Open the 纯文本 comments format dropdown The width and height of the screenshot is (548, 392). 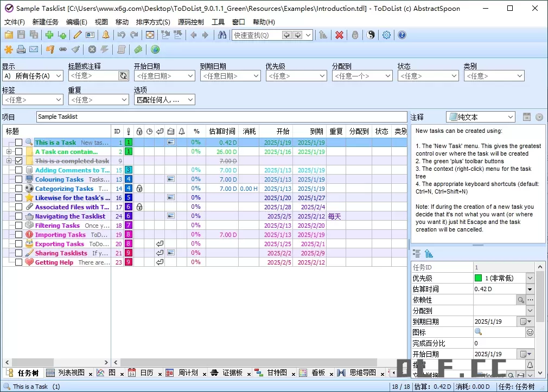click(511, 117)
